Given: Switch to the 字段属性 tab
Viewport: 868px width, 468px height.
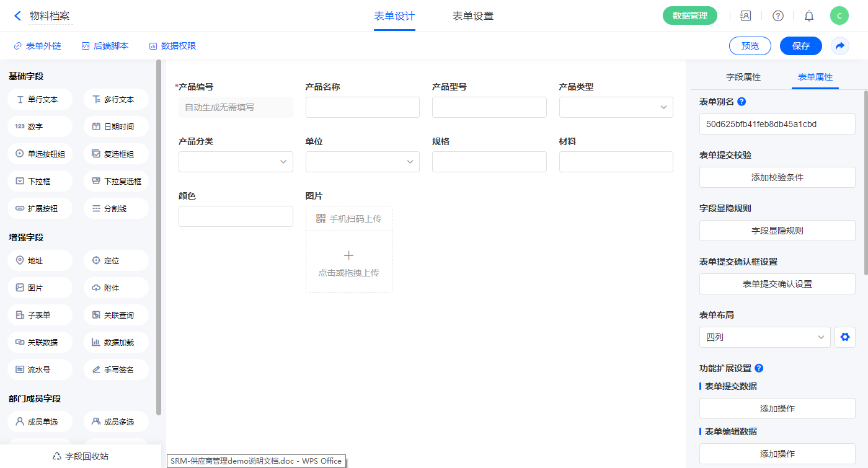Looking at the screenshot, I should (x=743, y=77).
